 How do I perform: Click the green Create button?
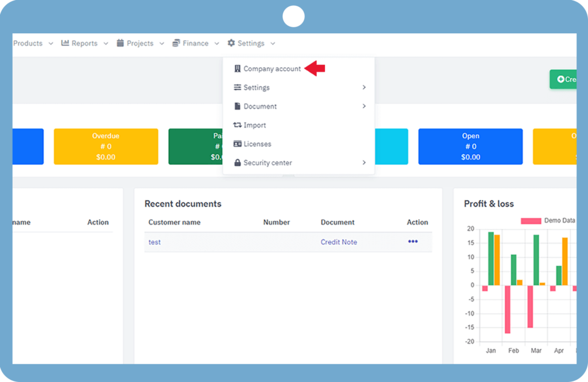pyautogui.click(x=563, y=79)
